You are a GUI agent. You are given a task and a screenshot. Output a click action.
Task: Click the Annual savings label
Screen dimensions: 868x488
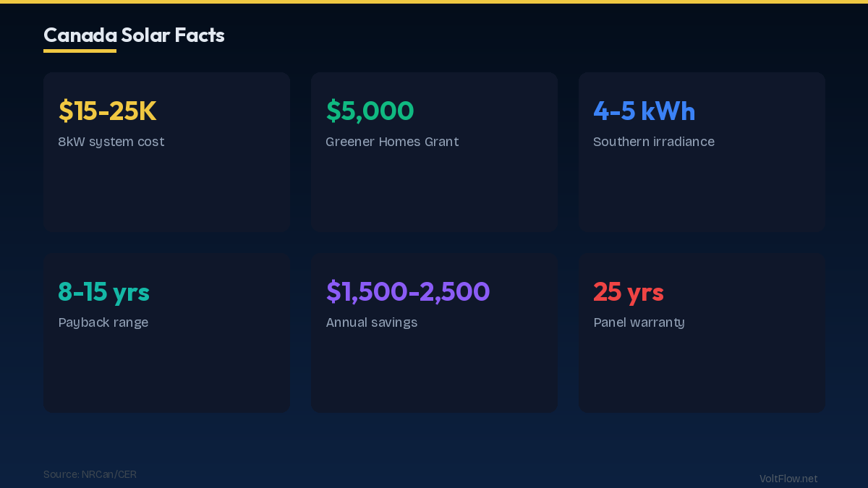[x=371, y=322]
